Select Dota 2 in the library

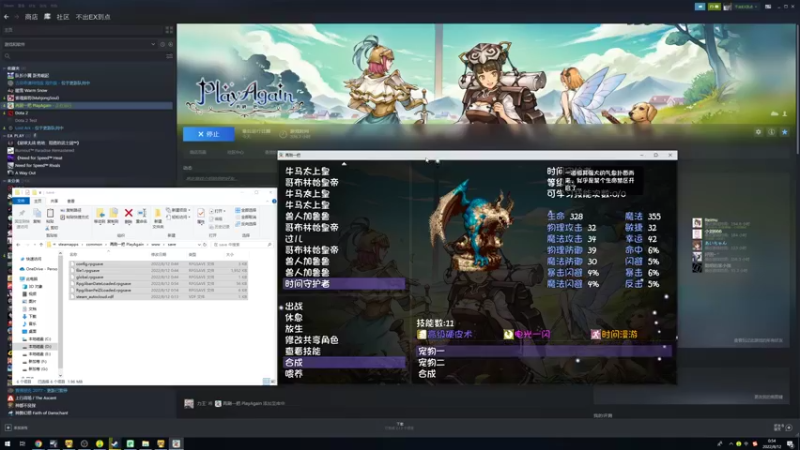(x=21, y=113)
